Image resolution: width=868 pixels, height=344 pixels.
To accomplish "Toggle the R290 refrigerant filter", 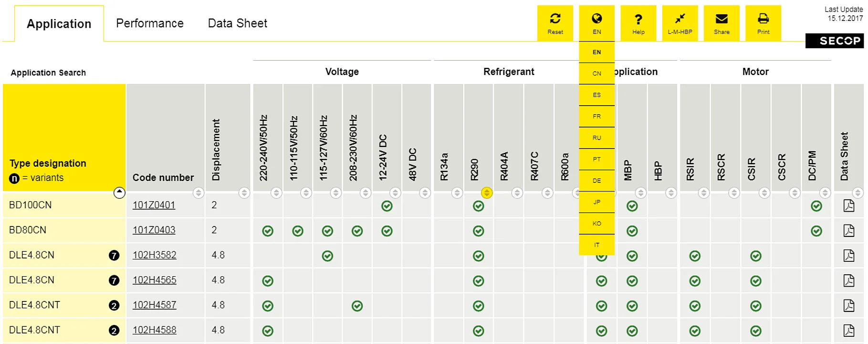I will coord(487,193).
